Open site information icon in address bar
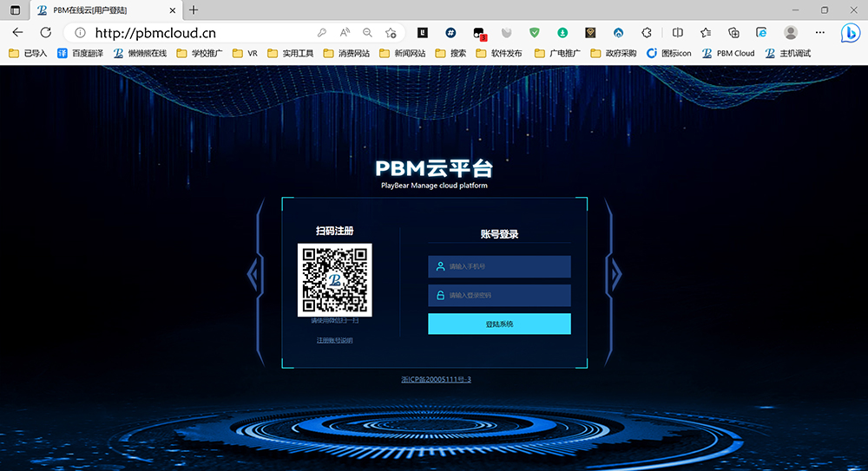Screen dimensions: 868x471 [x=80, y=33]
